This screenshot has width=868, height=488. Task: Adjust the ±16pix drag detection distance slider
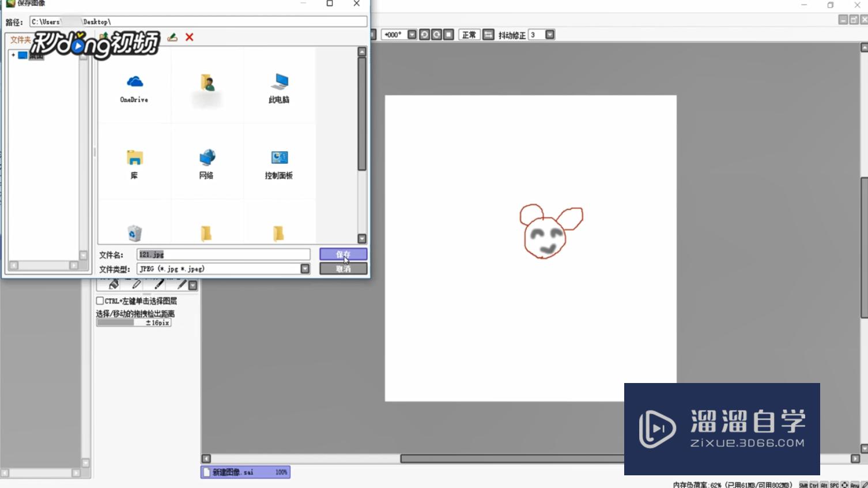point(134,323)
